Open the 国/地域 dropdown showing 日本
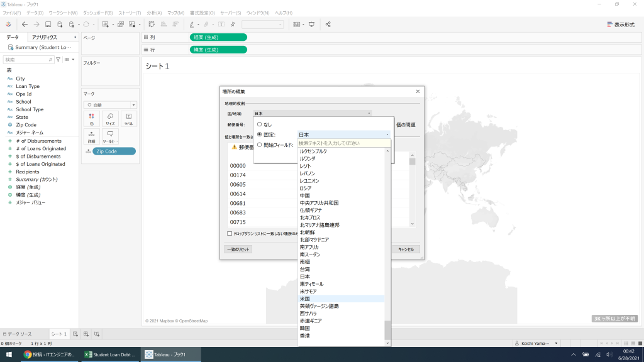 312,113
